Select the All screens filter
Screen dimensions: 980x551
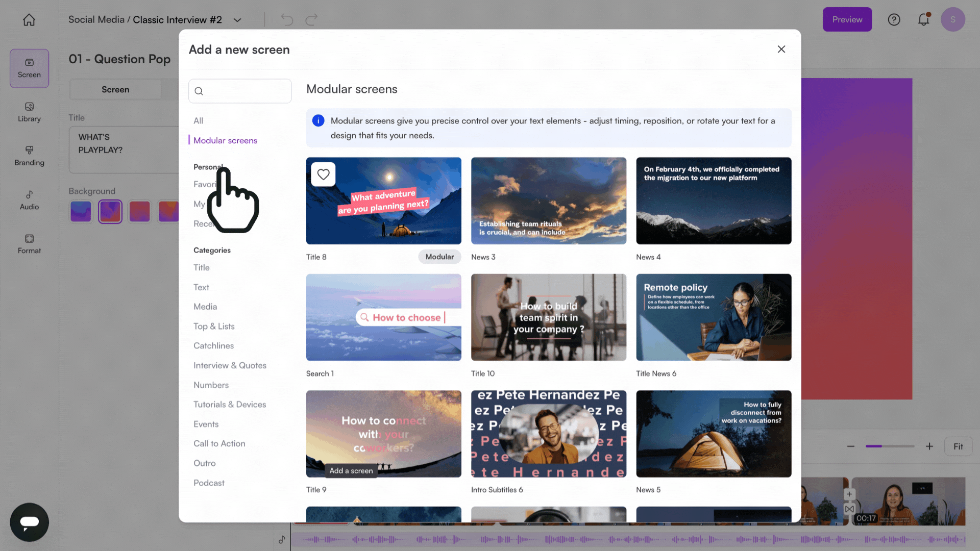coord(198,121)
